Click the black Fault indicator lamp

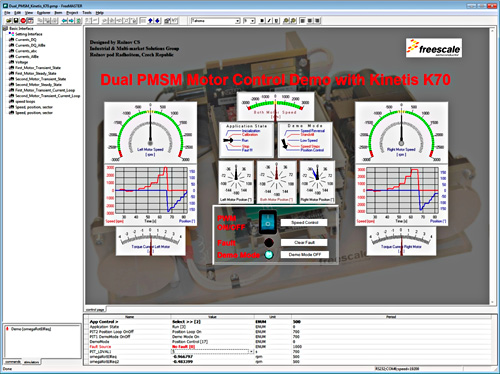point(269,243)
